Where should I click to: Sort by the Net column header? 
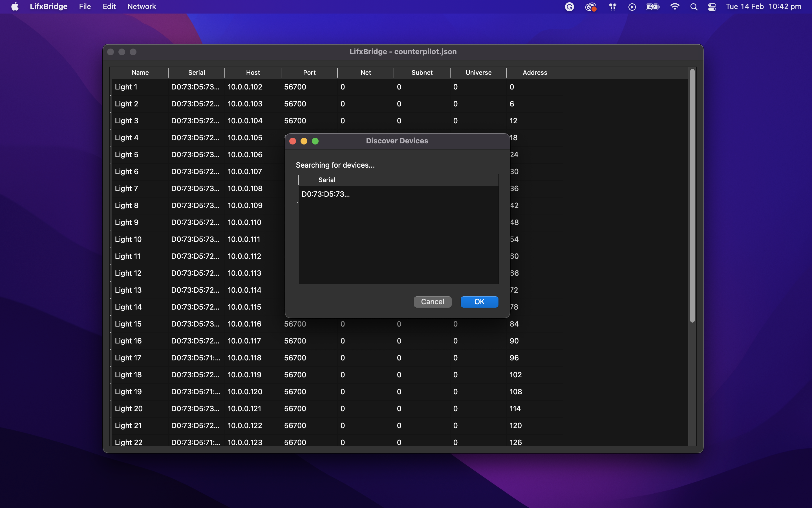(x=366, y=73)
